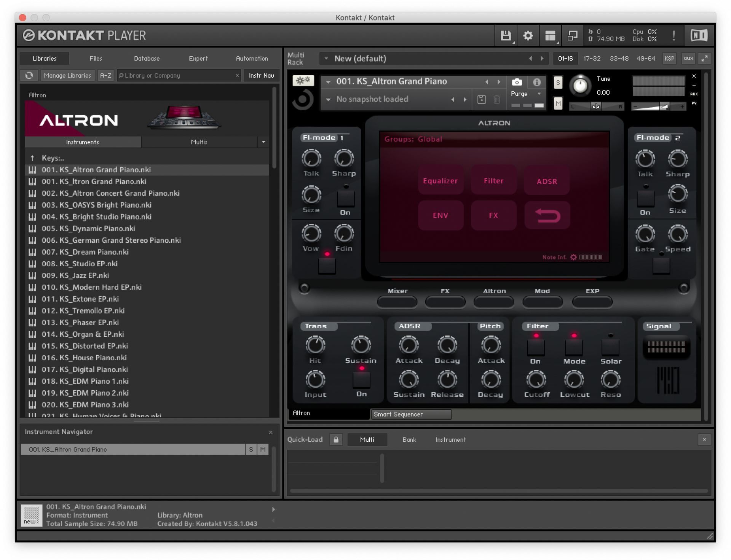
Task: Click the Smart Sequencer tab field
Action: (411, 414)
